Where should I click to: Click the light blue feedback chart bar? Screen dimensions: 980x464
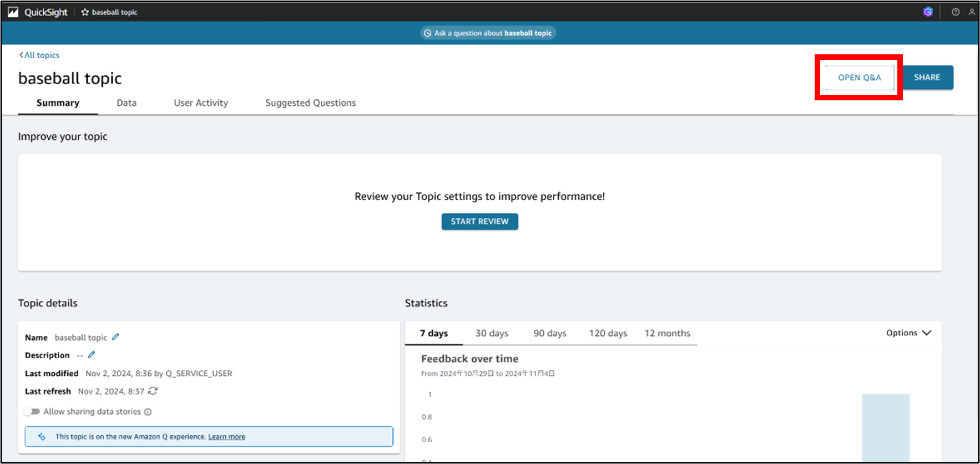(x=886, y=427)
